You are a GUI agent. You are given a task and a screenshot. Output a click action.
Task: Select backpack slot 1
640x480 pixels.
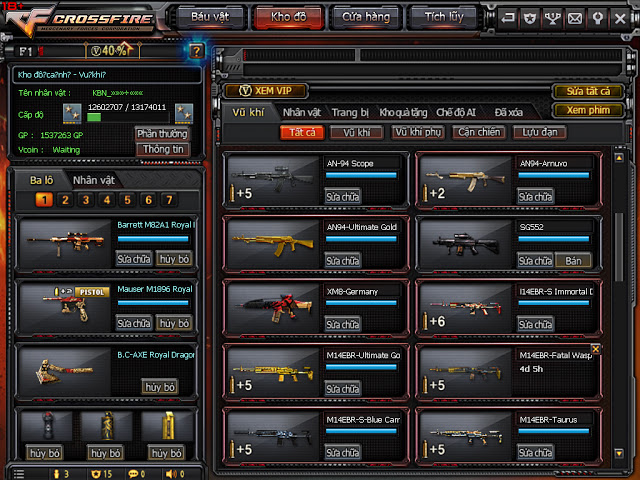(x=44, y=200)
